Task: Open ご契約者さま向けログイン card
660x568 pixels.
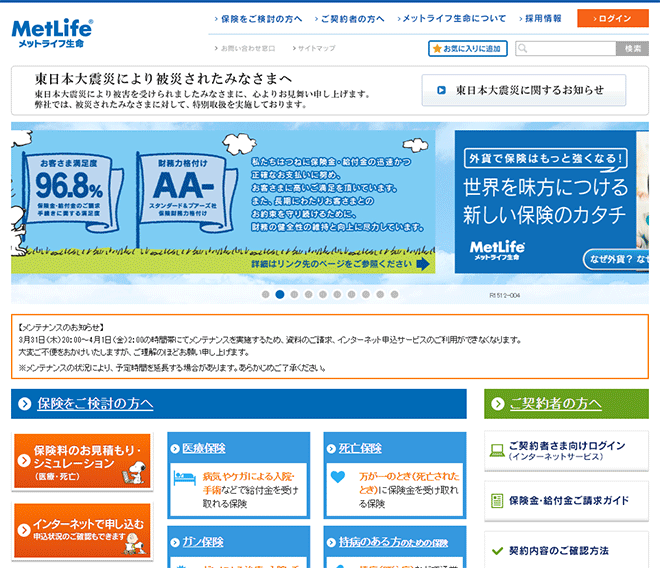Action: [566, 450]
